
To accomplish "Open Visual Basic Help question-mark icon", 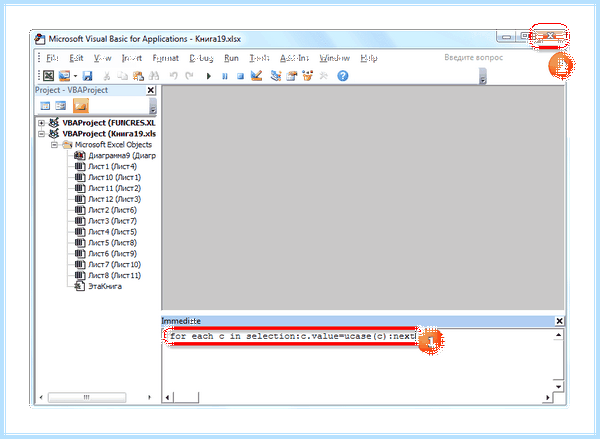I will [343, 76].
